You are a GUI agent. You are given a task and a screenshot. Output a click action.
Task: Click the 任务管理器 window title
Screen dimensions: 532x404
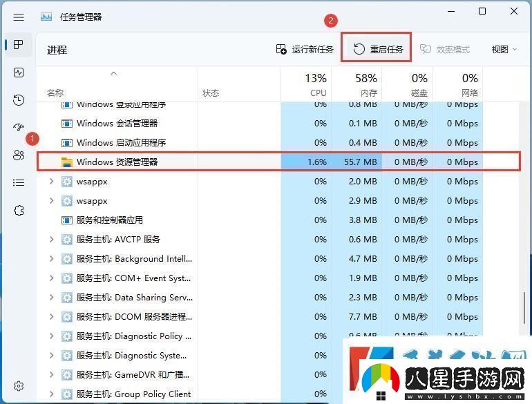click(x=81, y=17)
